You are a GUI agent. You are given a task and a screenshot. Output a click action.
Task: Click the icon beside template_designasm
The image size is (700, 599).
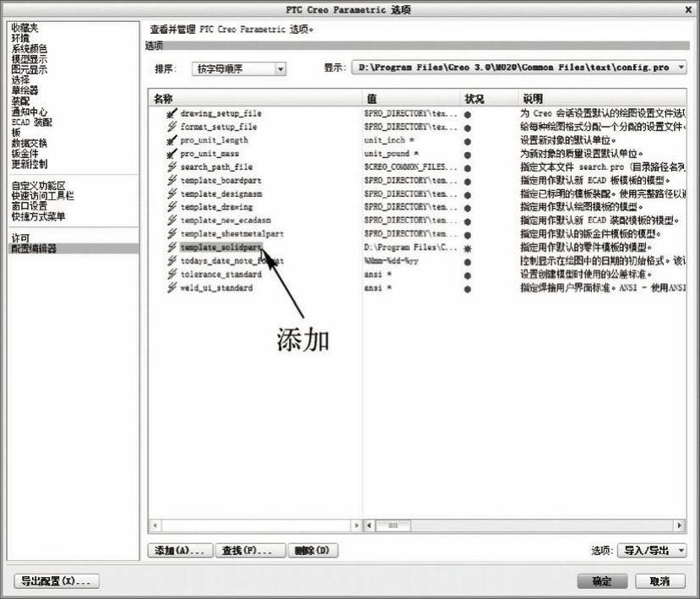tap(171, 193)
